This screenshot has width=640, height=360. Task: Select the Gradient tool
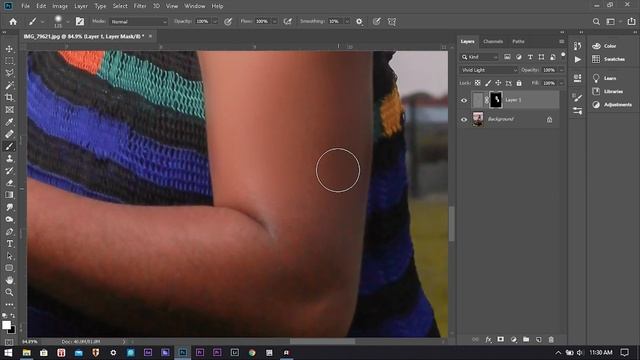coord(9,195)
